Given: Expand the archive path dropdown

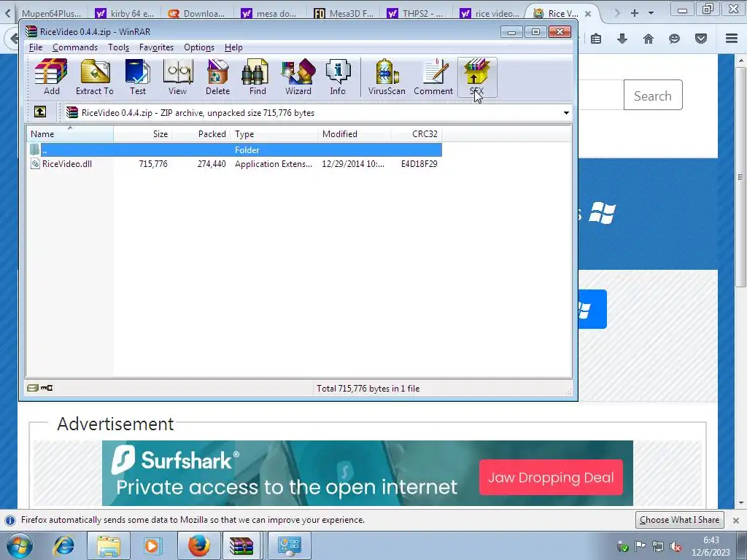Looking at the screenshot, I should click(x=566, y=113).
